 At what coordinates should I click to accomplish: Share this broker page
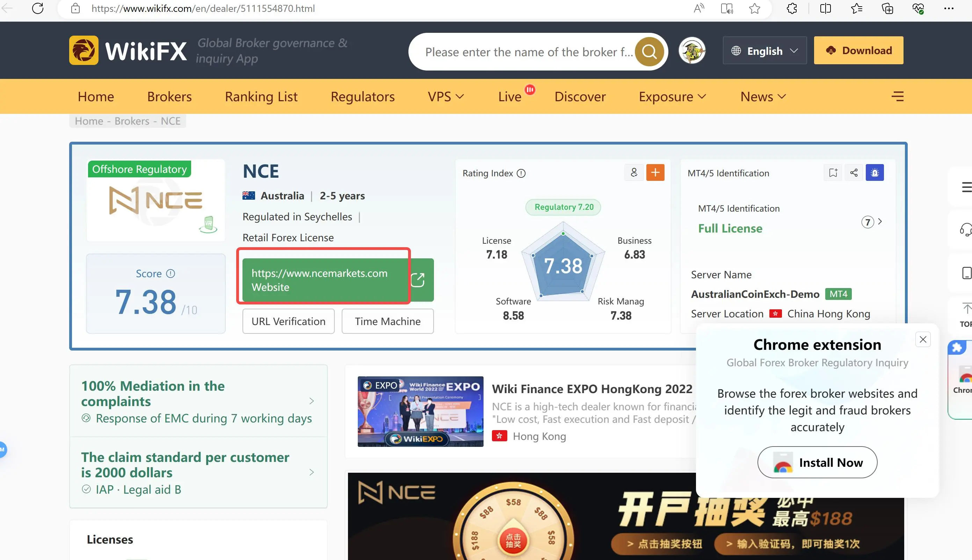click(854, 173)
